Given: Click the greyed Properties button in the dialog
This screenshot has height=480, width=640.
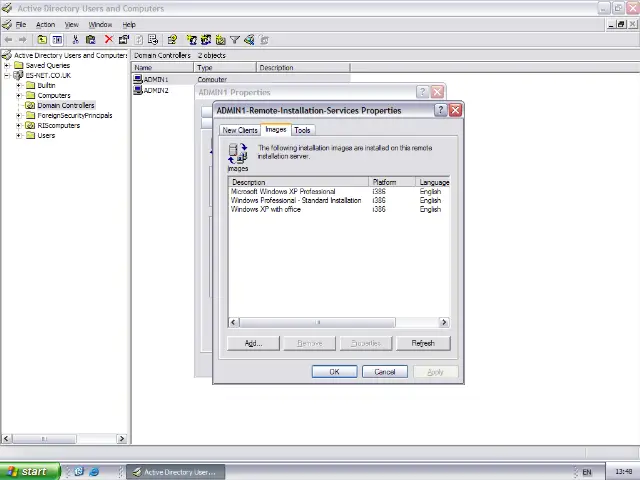Looking at the screenshot, I should tap(366, 343).
